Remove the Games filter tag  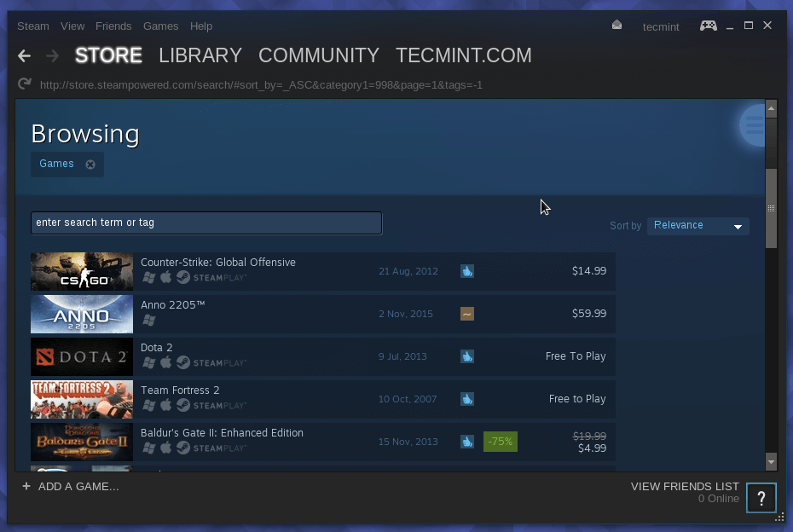(x=90, y=165)
